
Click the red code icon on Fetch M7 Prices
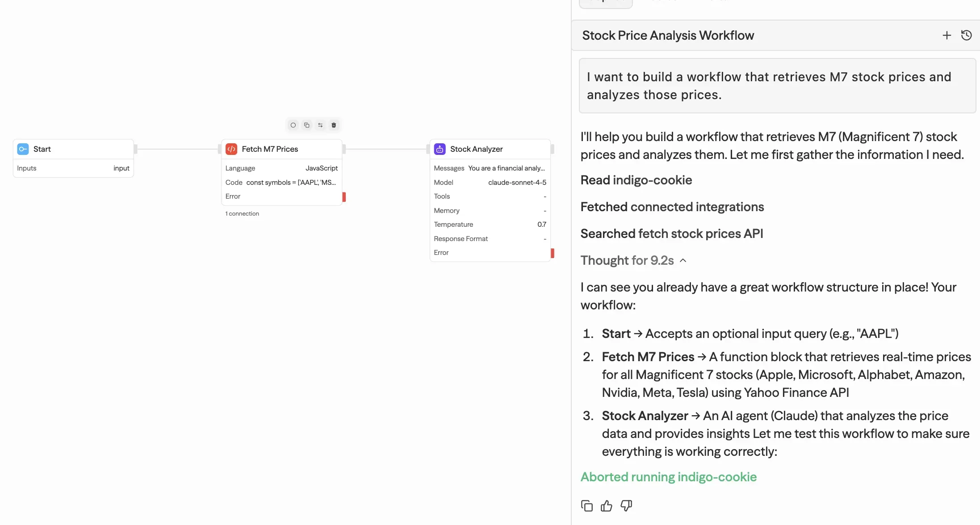231,149
